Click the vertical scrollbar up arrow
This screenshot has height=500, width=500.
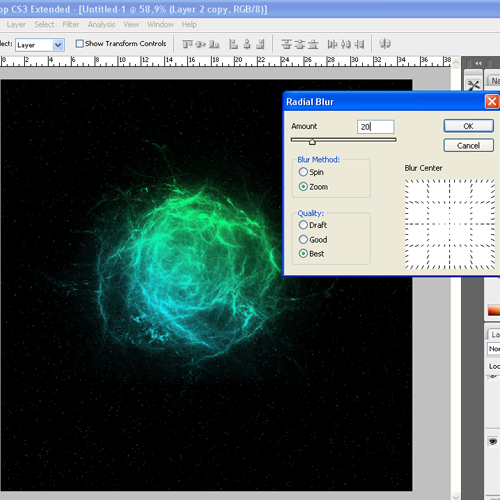click(456, 63)
